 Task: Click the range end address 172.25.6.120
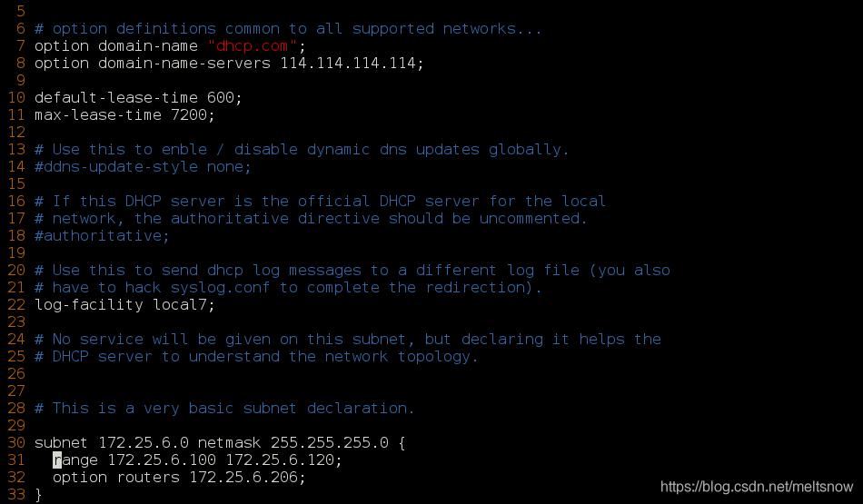click(280, 460)
